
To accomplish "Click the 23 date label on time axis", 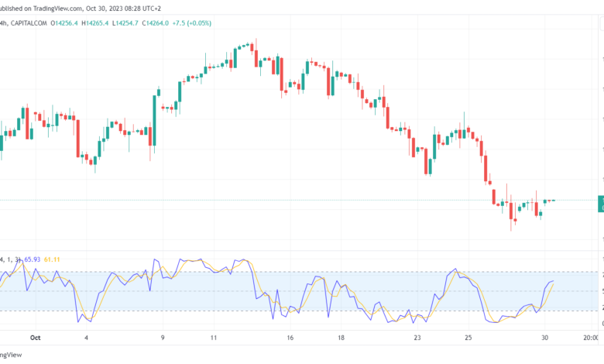I will (417, 338).
